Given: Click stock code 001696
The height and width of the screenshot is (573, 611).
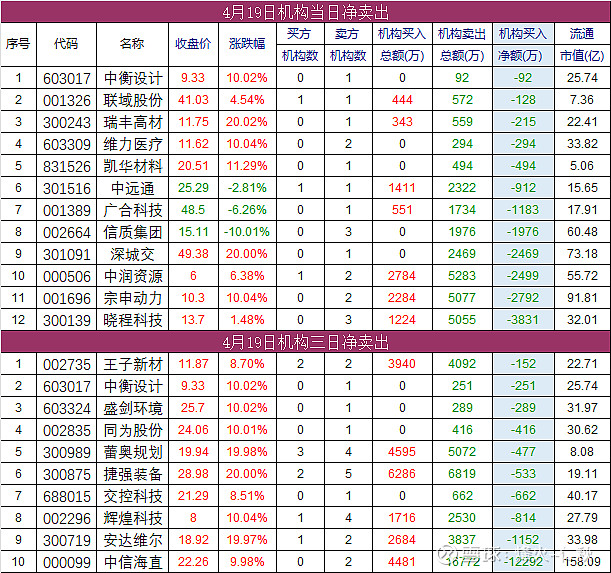Looking at the screenshot, I should coord(67,299).
